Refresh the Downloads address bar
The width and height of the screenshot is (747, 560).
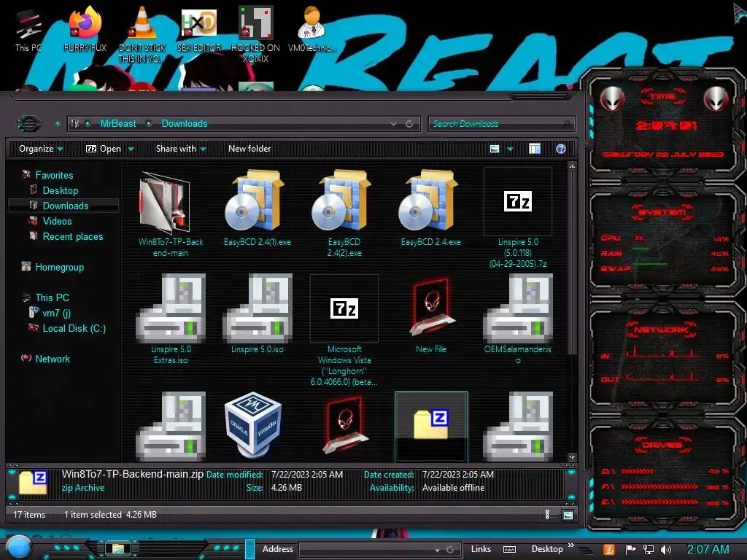coord(409,124)
